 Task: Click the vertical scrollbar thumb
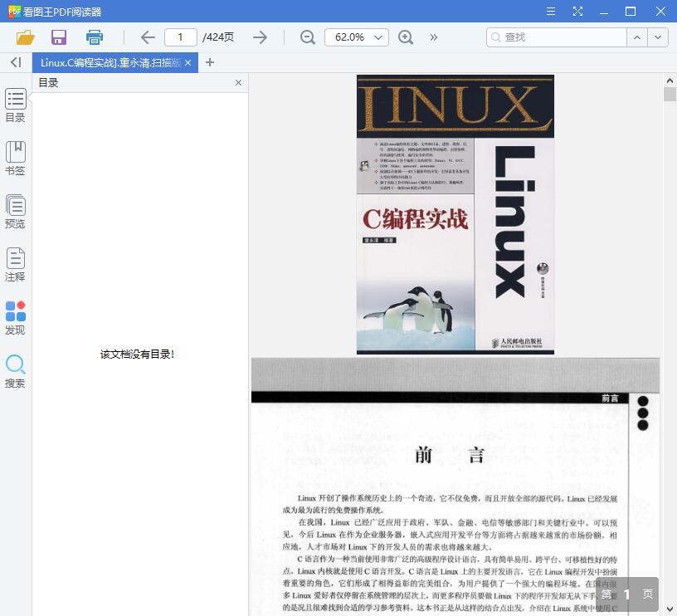(x=670, y=94)
